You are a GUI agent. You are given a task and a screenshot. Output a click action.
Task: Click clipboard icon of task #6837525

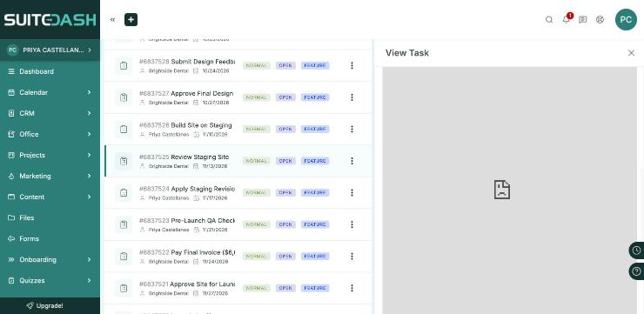point(124,161)
